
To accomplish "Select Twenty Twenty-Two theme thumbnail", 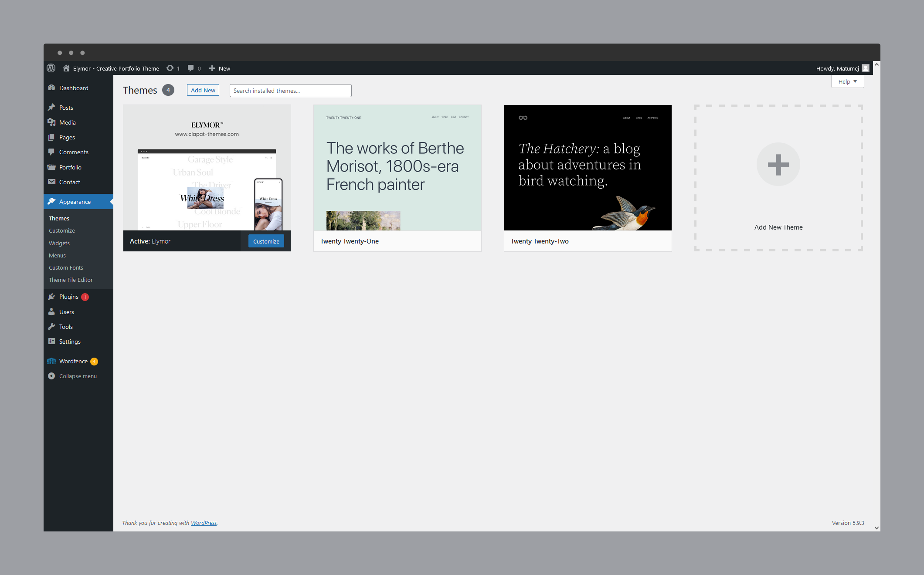I will (588, 168).
